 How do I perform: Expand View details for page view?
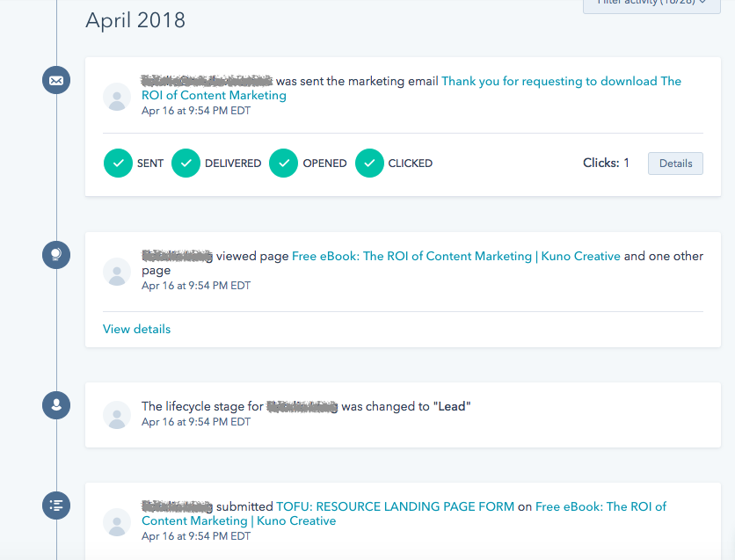click(136, 329)
